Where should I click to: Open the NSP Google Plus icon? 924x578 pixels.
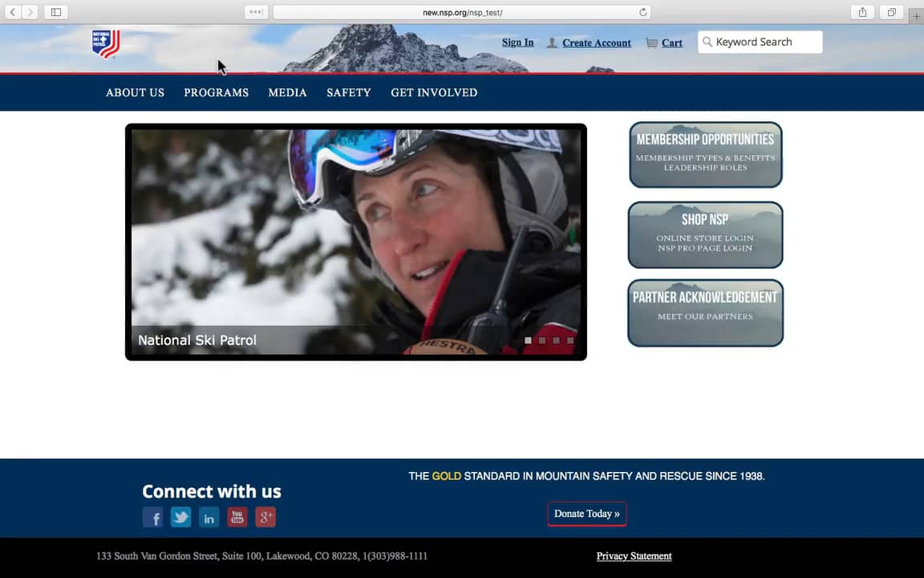(x=265, y=517)
